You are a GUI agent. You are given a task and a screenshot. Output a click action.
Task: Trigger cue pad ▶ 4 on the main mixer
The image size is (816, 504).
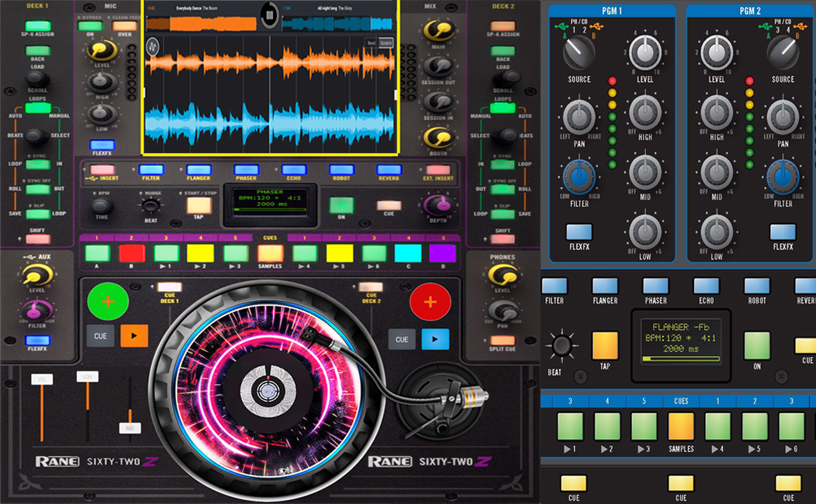pyautogui.click(x=305, y=253)
